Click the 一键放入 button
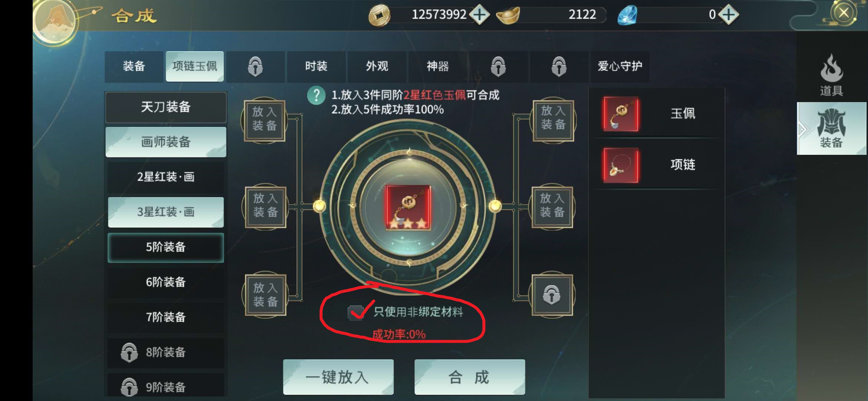Viewport: 868px width, 401px height. 338,377
